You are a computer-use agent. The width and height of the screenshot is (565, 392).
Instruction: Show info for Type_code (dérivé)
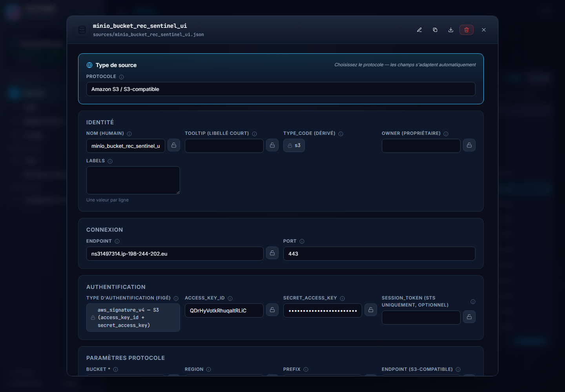click(x=341, y=134)
